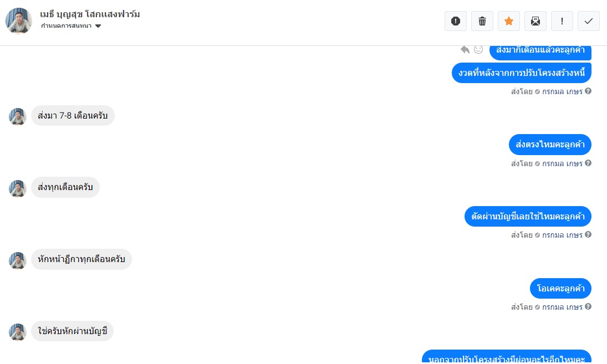607x364 pixels.
Task: Click the reply arrow icon beside top message
Action: coord(465,49)
